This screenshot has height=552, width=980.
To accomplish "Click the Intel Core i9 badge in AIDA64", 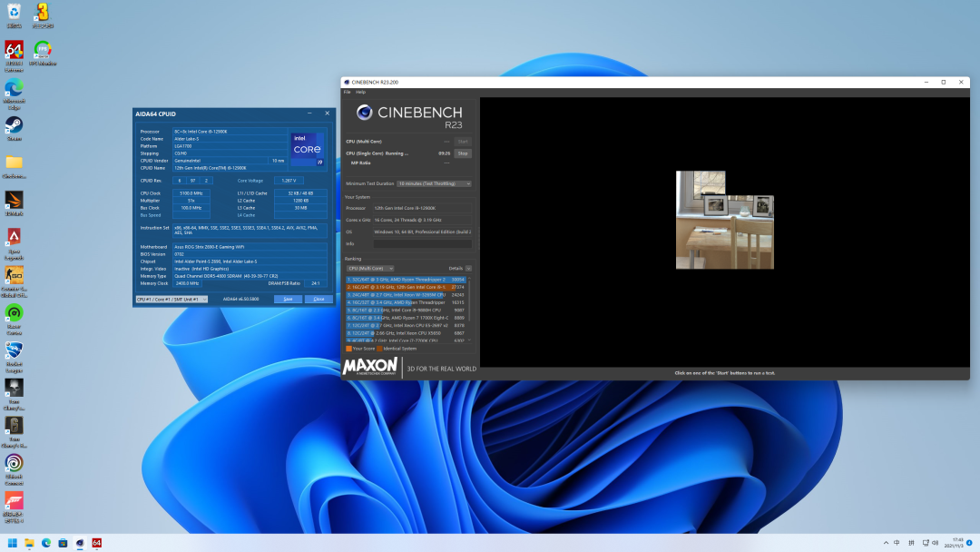I will 307,150.
